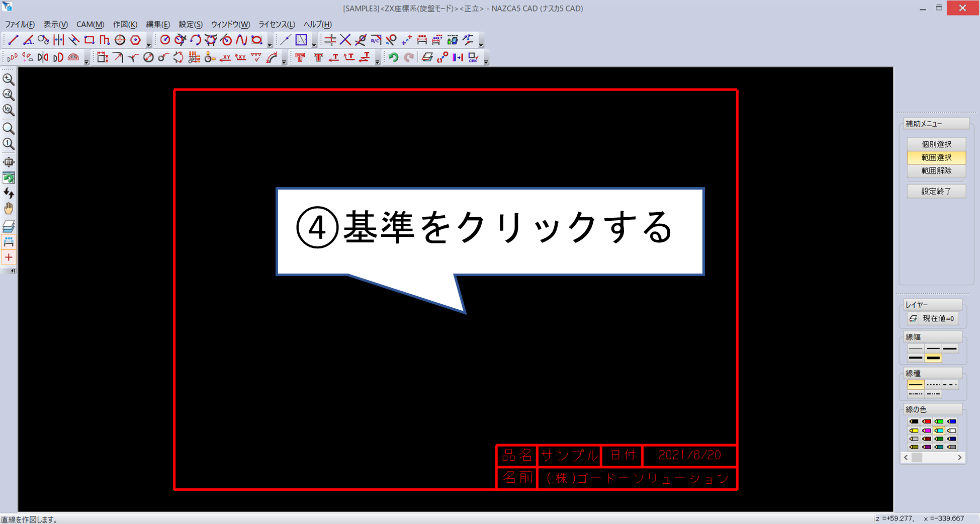Image resolution: width=980 pixels, height=524 pixels.
Task: Click the layer icon in left sidebar
Action: (9, 226)
